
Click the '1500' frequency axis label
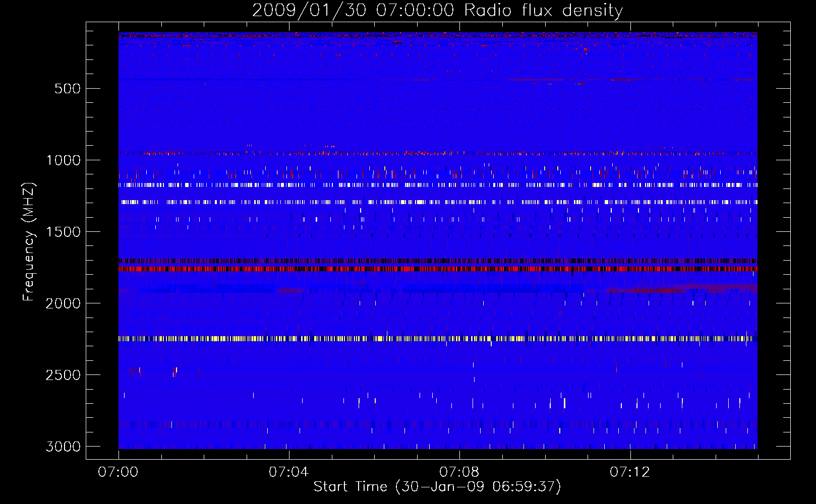(63, 232)
